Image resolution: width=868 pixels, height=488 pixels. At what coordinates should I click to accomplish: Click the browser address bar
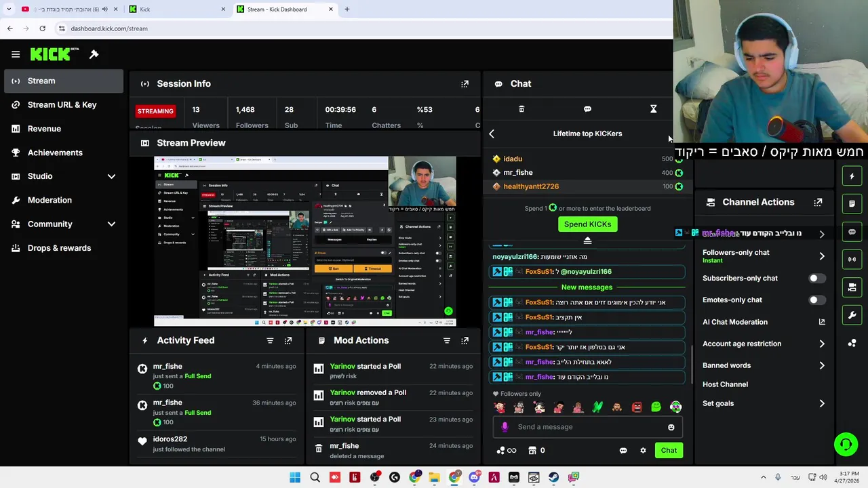click(x=363, y=28)
